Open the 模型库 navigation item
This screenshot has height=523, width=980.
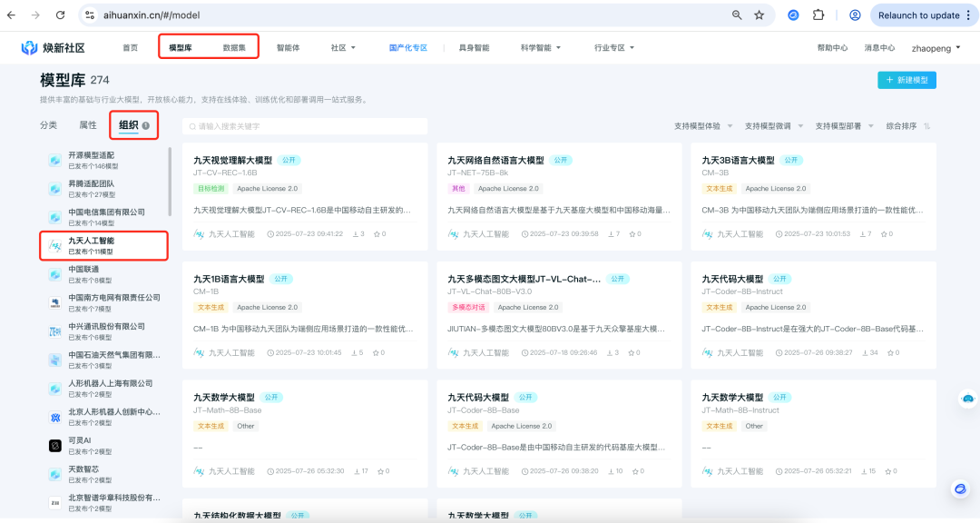[181, 47]
